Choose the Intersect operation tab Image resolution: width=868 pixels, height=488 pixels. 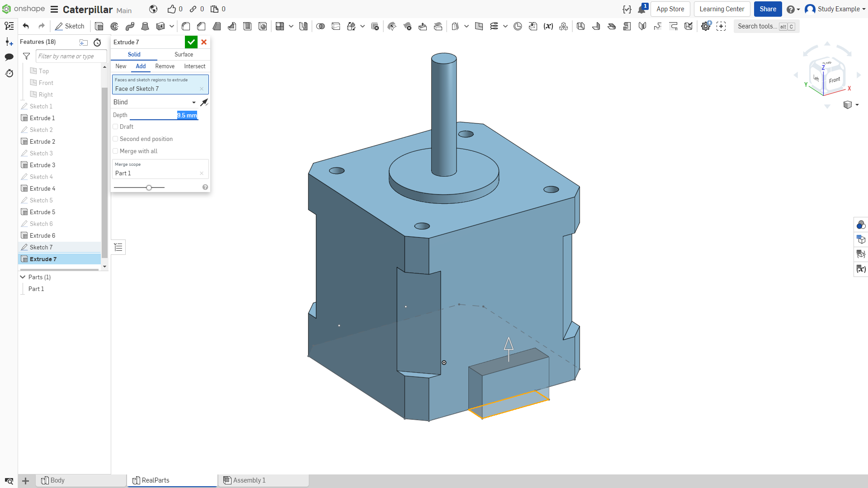click(x=194, y=66)
